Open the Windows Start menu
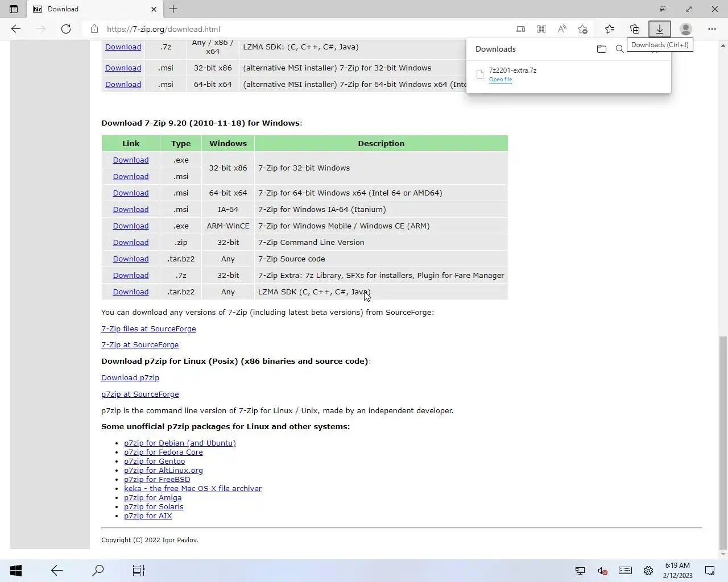Screen dimensions: 728x582 16,571
